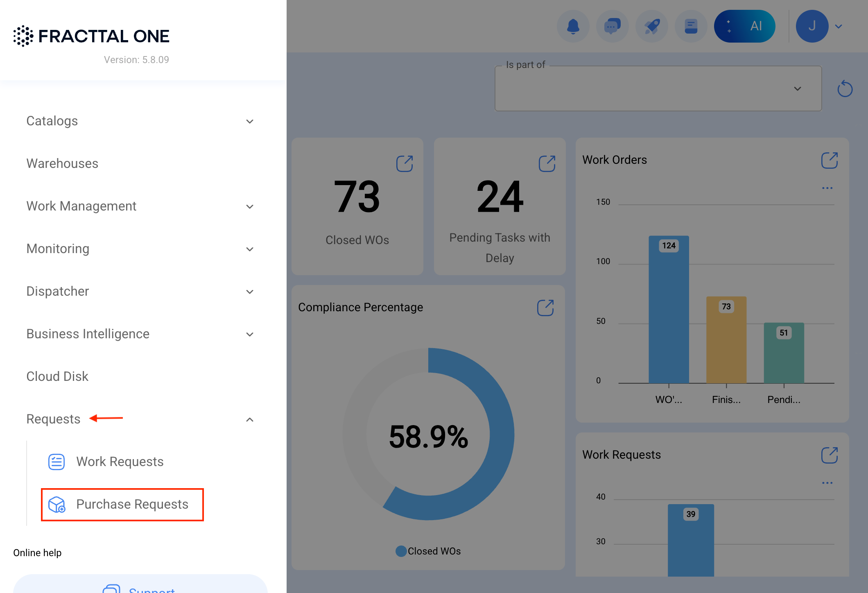
Task: Open Closed WOs card in new view
Action: pyautogui.click(x=405, y=164)
